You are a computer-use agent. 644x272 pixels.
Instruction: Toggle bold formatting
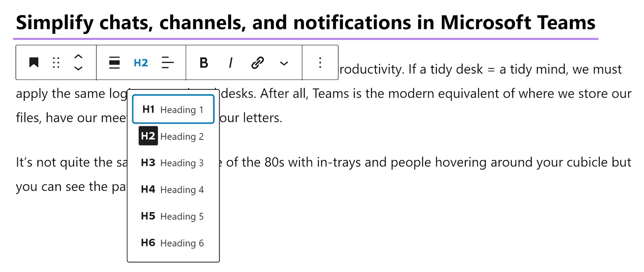[x=204, y=63]
